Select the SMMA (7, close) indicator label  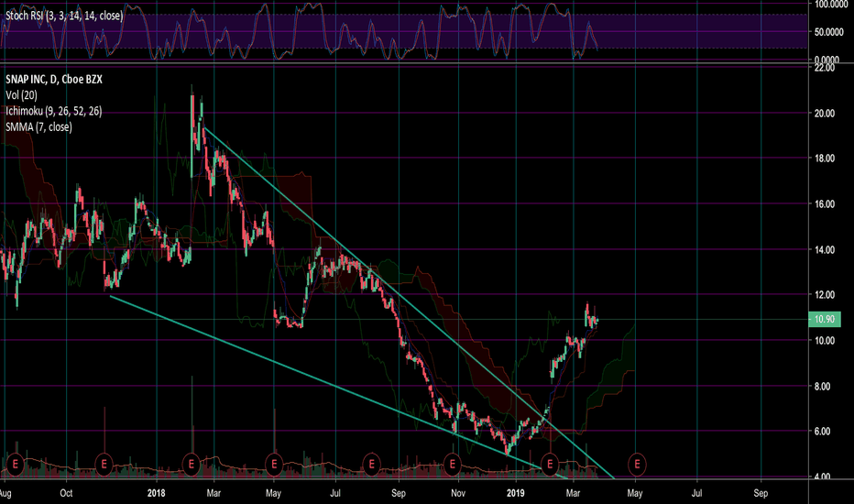(38, 127)
